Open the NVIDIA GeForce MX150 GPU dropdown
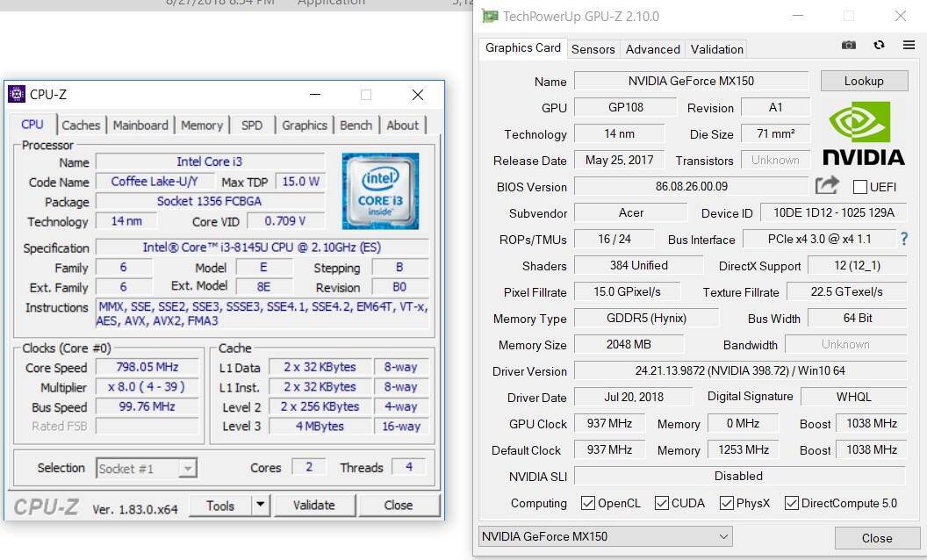The height and width of the screenshot is (560, 927). tap(606, 536)
